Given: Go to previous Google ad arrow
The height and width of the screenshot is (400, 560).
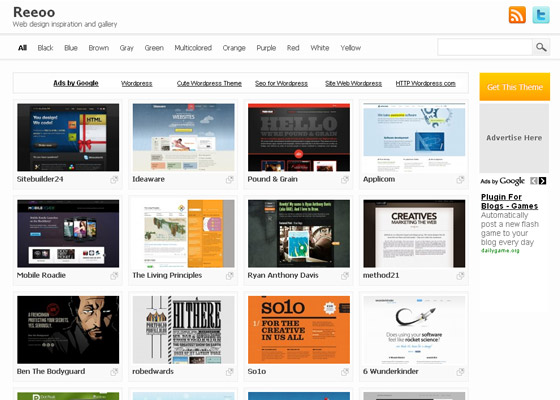Looking at the screenshot, I should 534,181.
